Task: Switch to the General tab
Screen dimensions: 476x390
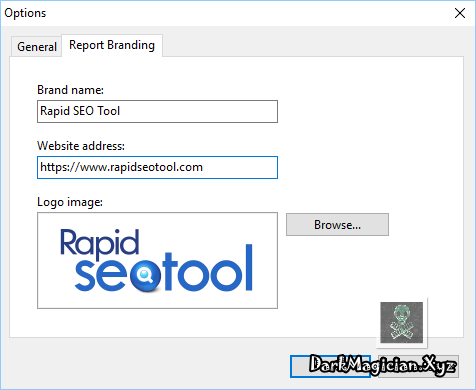Action: (37, 46)
